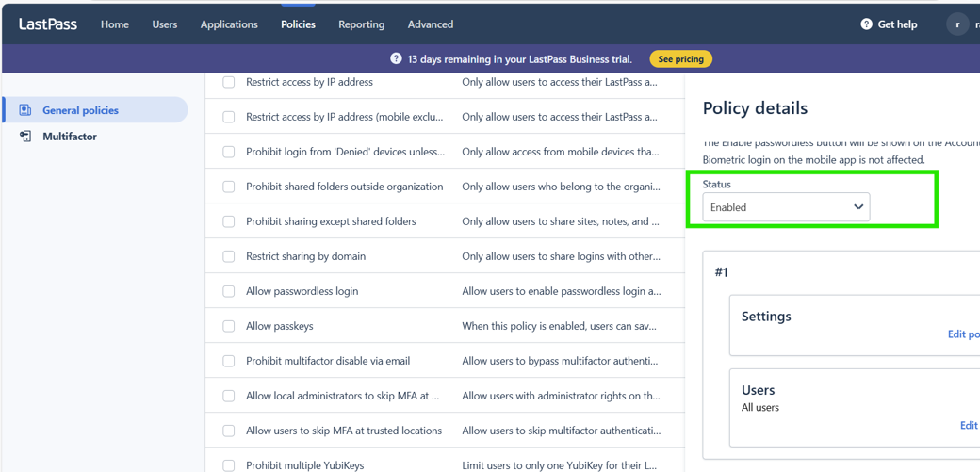This screenshot has width=980, height=472.
Task: Check the Allow passkeys policy checkbox
Action: [x=229, y=326]
